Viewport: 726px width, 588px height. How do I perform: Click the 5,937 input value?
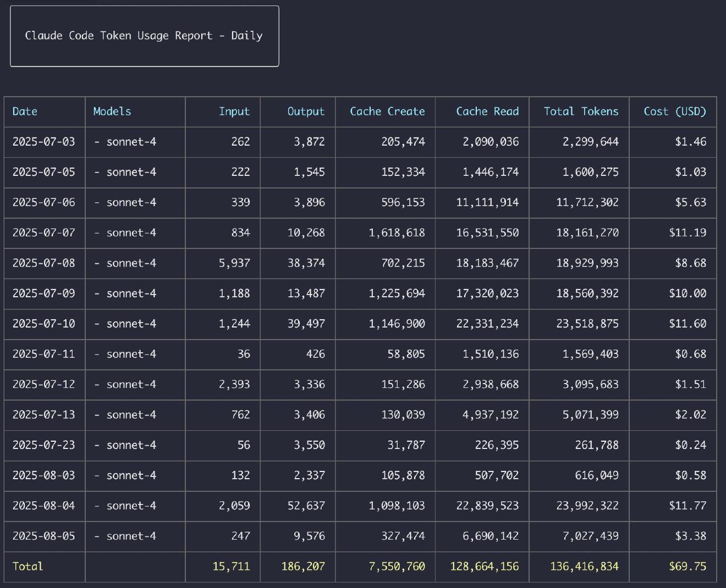tap(234, 263)
